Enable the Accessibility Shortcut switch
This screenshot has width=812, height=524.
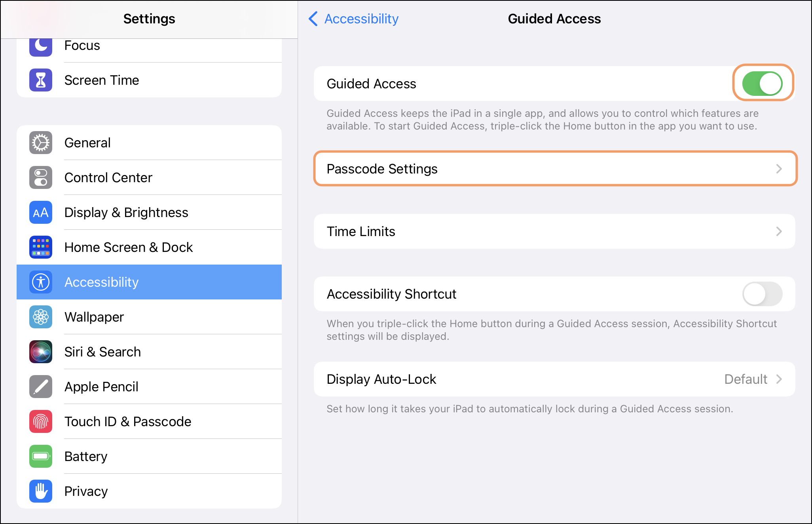click(762, 294)
